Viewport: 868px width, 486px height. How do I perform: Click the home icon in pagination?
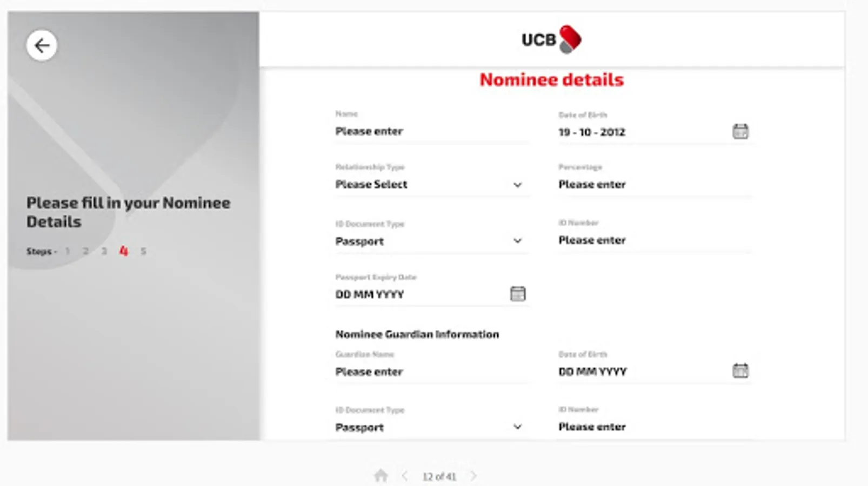coord(381,476)
